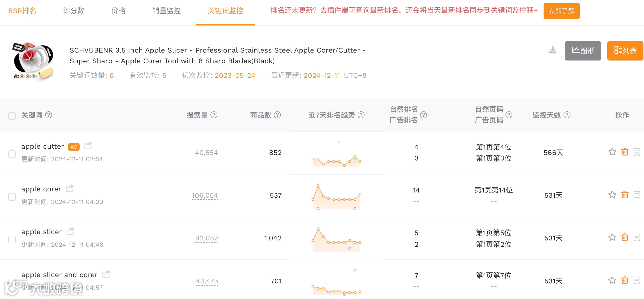The height and width of the screenshot is (299, 644).
Task: Open external link icon beside apple cutter
Action: [x=88, y=146]
